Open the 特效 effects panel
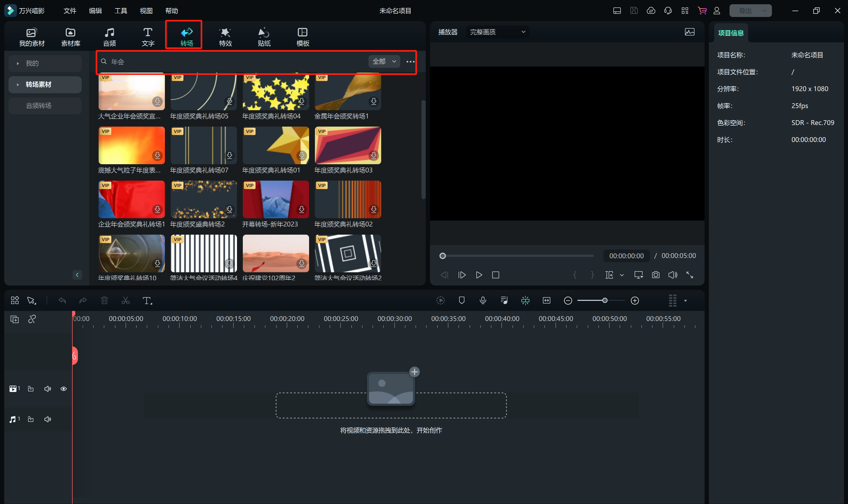This screenshot has height=504, width=848. click(225, 36)
